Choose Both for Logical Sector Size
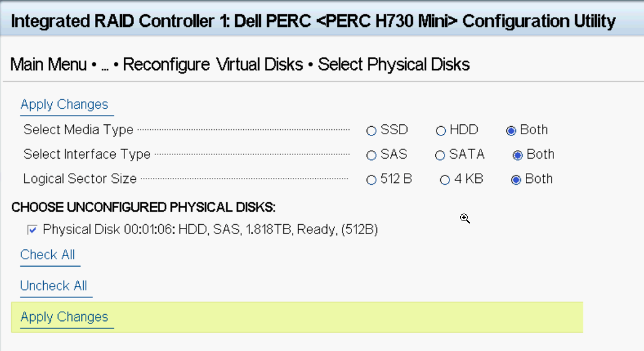Image resolution: width=644 pixels, height=351 pixels. coord(516,180)
